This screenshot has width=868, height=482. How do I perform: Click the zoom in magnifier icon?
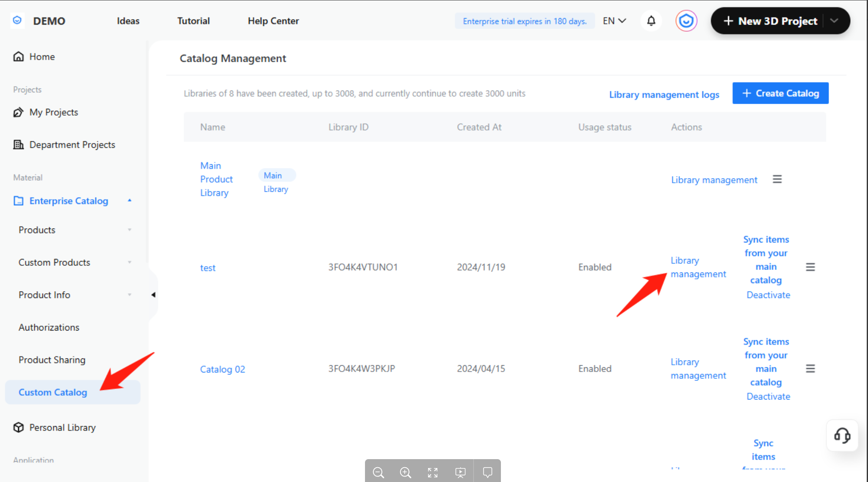point(406,472)
